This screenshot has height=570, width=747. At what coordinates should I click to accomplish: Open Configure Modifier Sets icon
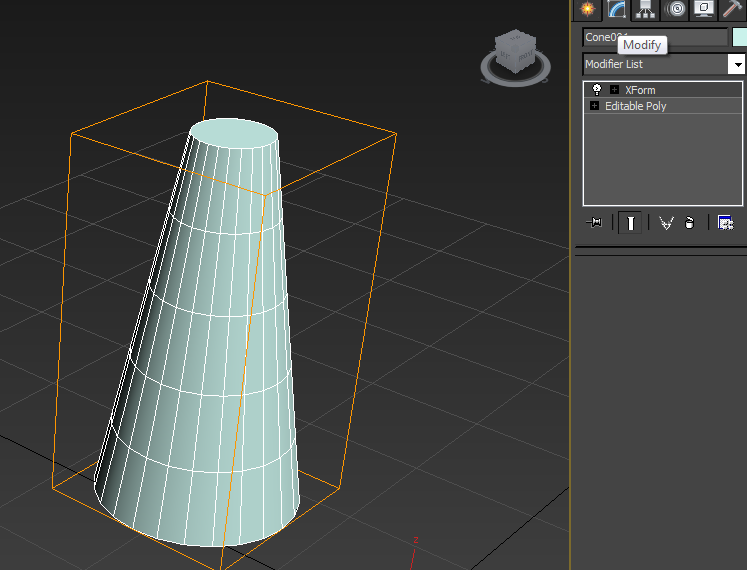(726, 223)
